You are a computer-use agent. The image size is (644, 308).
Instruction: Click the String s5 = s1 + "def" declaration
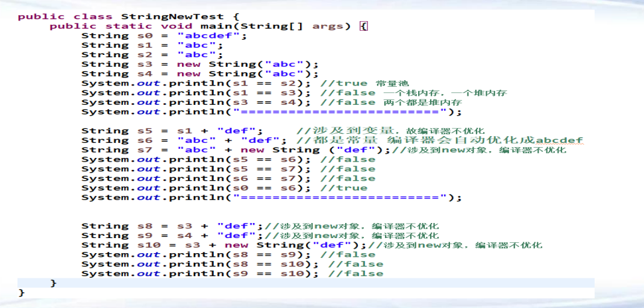[x=172, y=131]
